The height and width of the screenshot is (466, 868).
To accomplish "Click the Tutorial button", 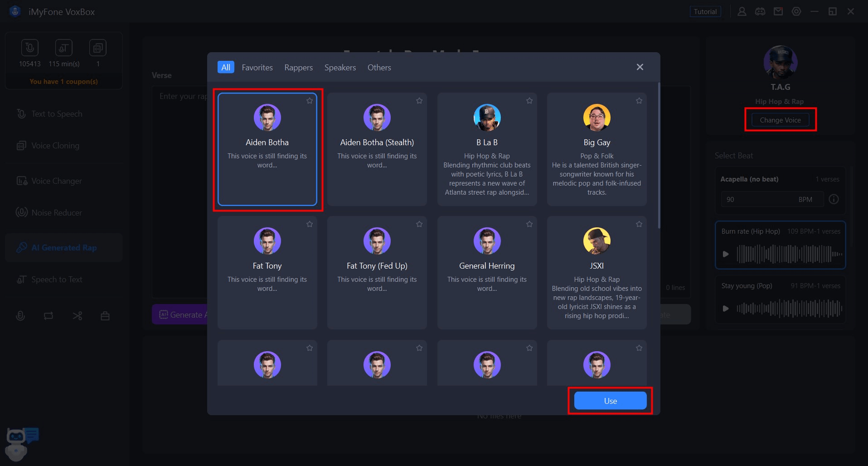I will [705, 12].
